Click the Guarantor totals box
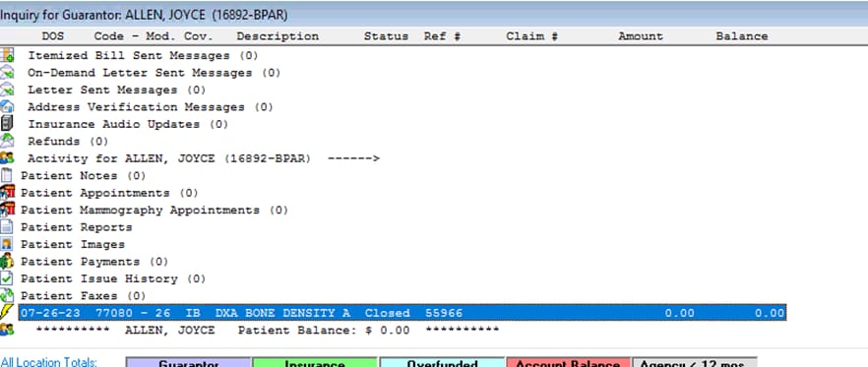 (188, 362)
